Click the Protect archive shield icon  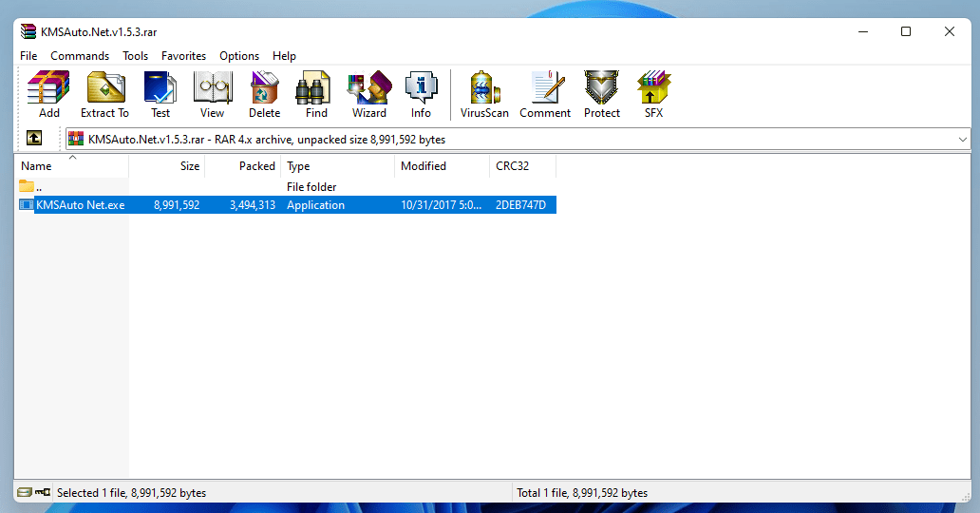click(602, 94)
